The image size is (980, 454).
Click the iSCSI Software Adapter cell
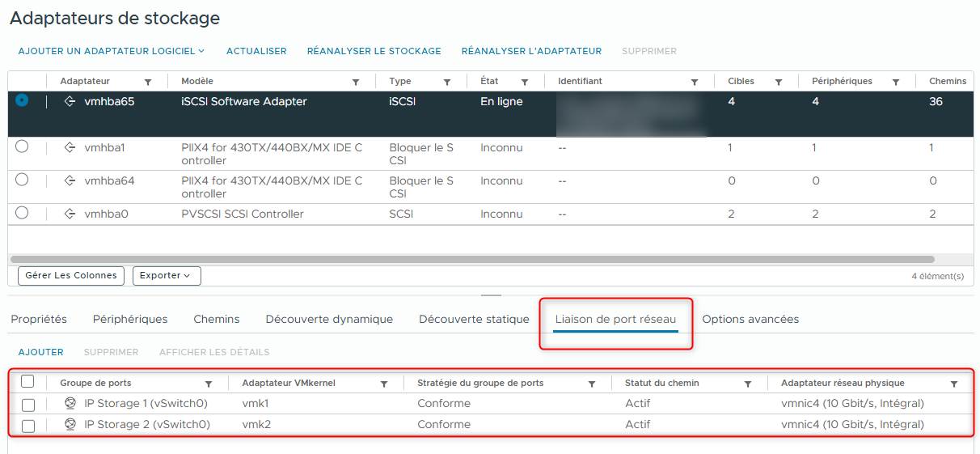tap(244, 102)
